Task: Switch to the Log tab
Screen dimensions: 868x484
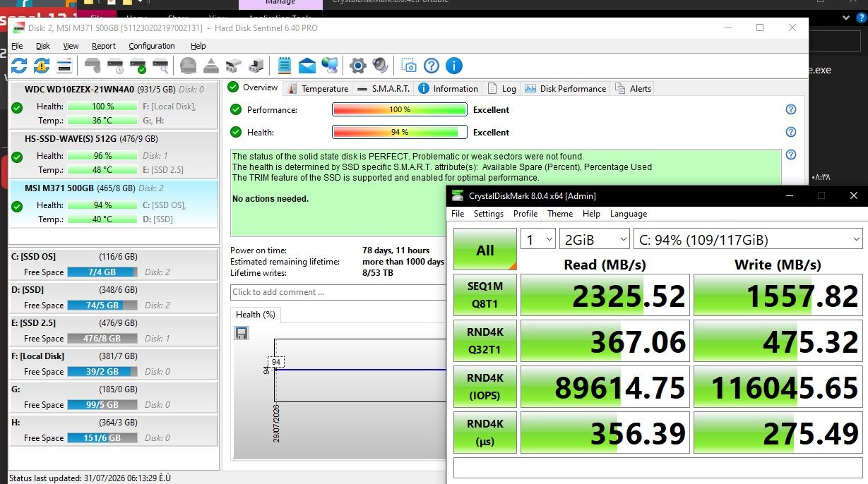Action: (502, 88)
